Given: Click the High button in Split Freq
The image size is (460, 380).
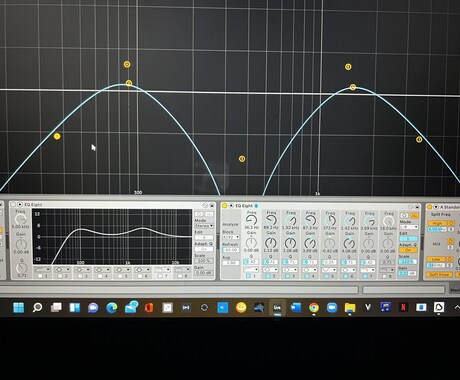Looking at the screenshot, I should pyautogui.click(x=437, y=223).
